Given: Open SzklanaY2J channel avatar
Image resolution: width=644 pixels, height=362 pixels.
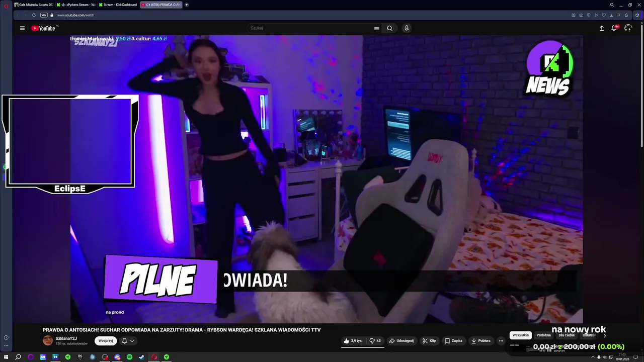Looking at the screenshot, I should pos(48,340).
